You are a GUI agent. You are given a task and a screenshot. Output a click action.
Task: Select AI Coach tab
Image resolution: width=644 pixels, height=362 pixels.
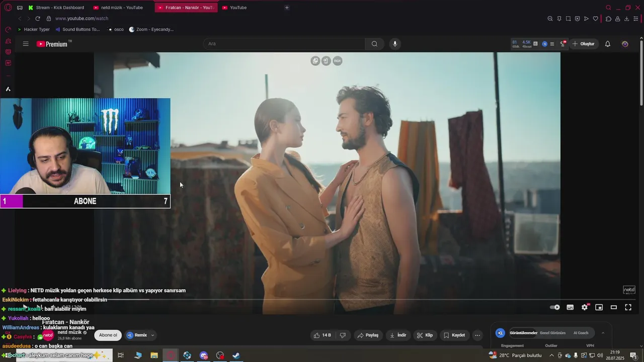581,333
